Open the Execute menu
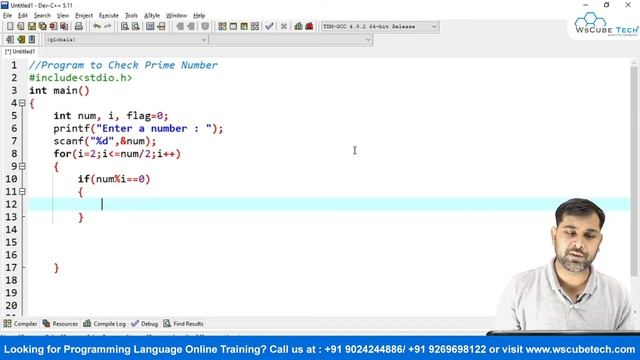This screenshot has width=640, height=360. 109,16
